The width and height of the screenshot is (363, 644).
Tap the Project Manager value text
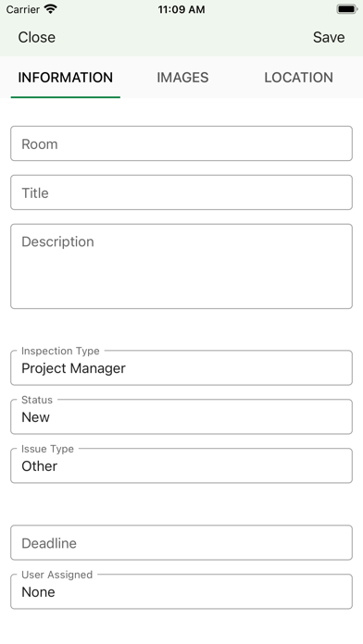click(x=73, y=368)
